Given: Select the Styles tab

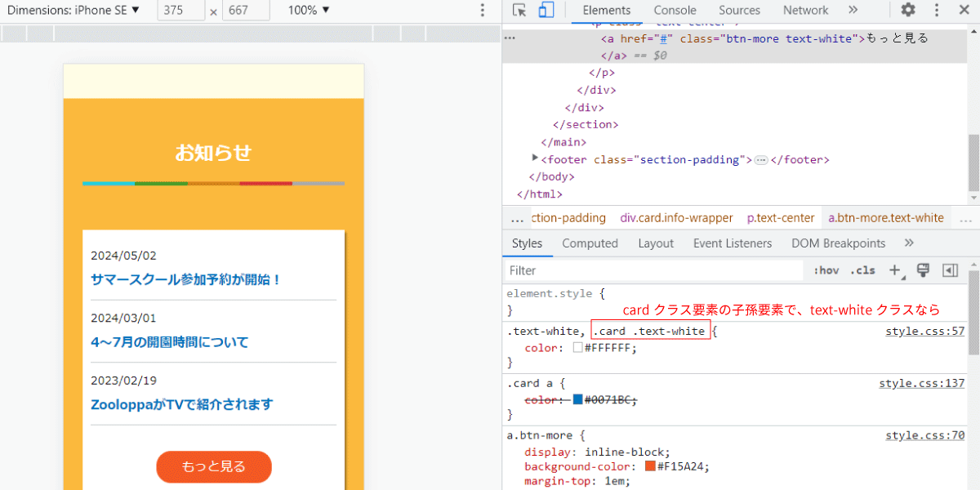Looking at the screenshot, I should coord(527,243).
